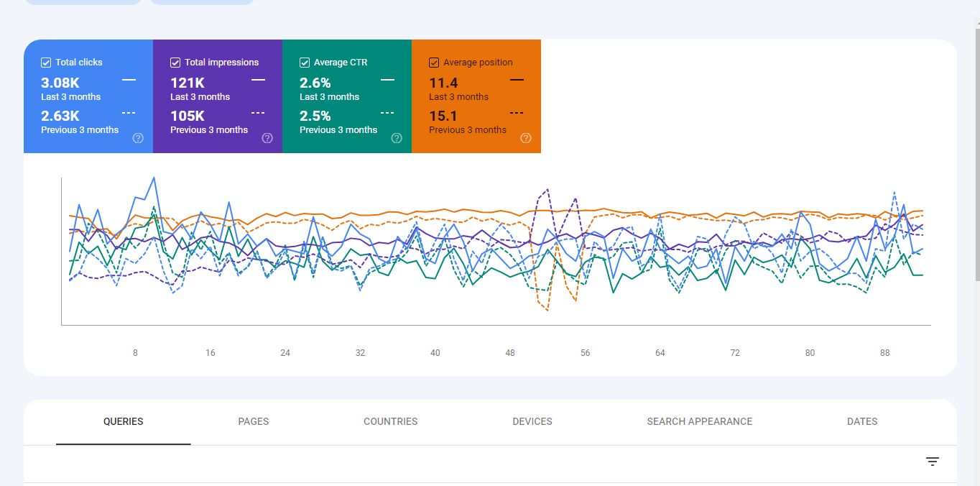
Task: Click the 3.08K total clicks value
Action: 60,83
